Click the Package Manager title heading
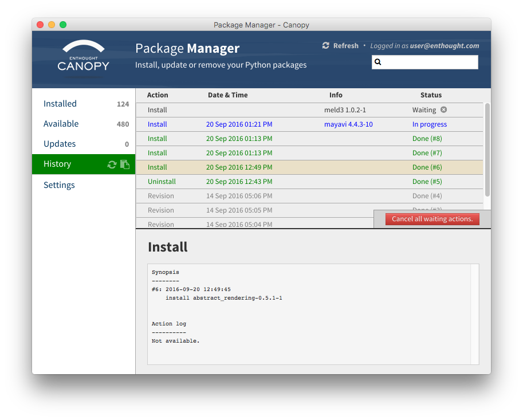The height and width of the screenshot is (420, 523). 187,48
